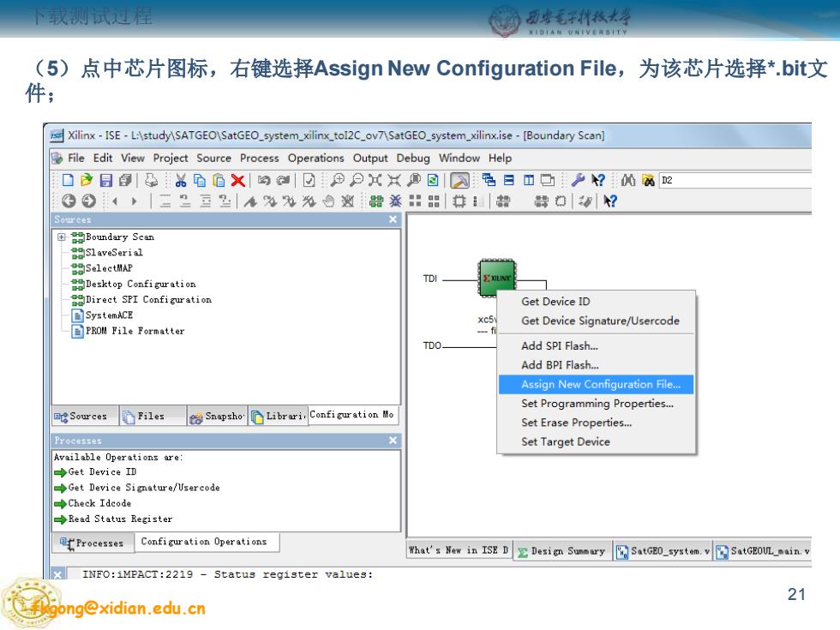Open the SatGEO_system.v document tab
The height and width of the screenshot is (630, 840).
[663, 550]
